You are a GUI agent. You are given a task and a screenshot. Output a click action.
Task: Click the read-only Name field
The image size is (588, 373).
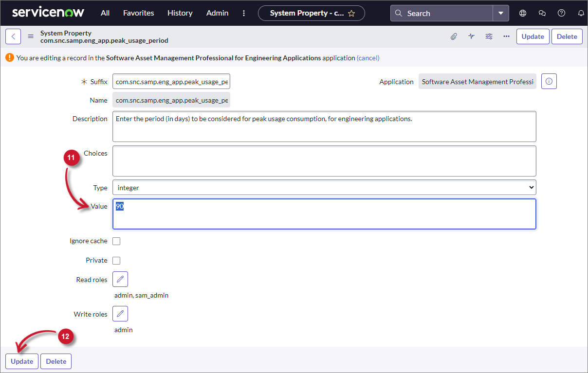(x=171, y=100)
